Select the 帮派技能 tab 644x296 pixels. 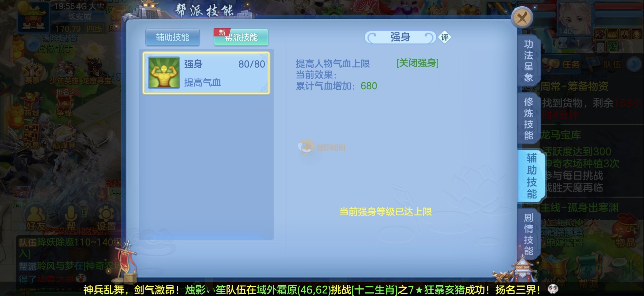coord(241,37)
